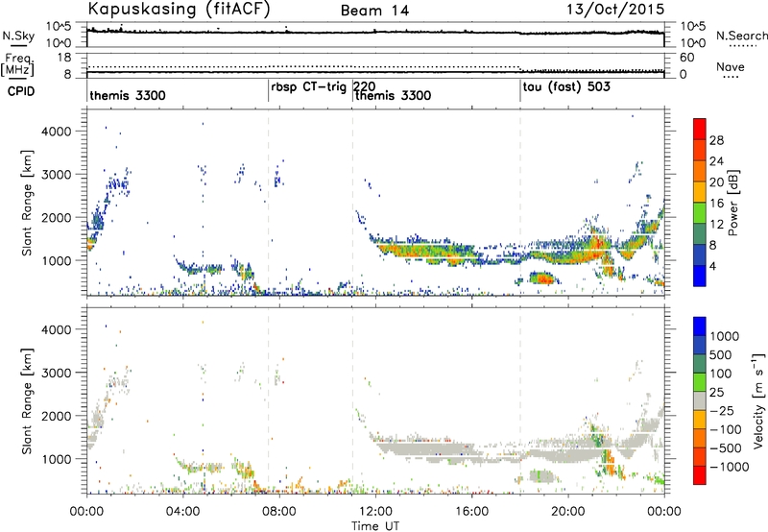The width and height of the screenshot is (768, 532).
Task: Click the 4000 tick of velocity panel
Action: [x=57, y=329]
